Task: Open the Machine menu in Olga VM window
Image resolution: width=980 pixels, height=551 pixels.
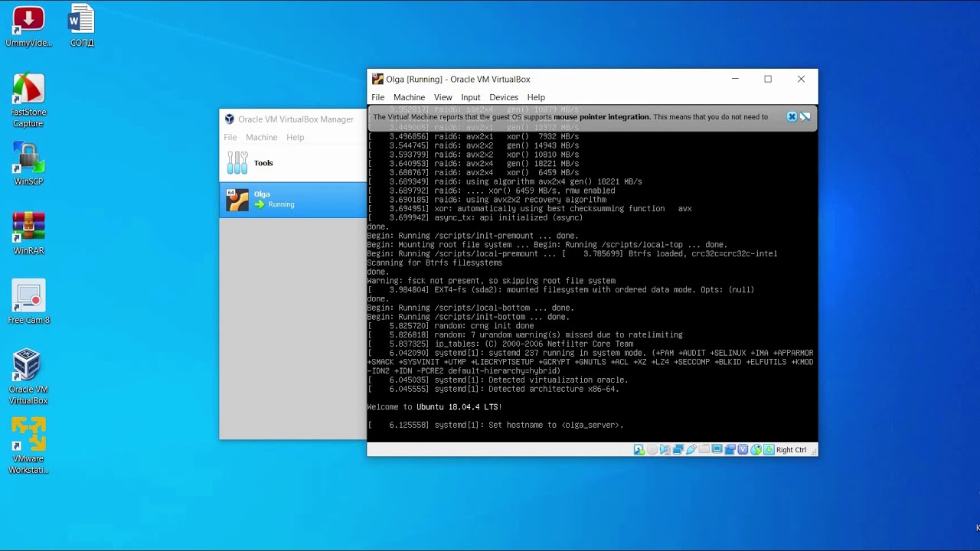Action: [x=409, y=97]
